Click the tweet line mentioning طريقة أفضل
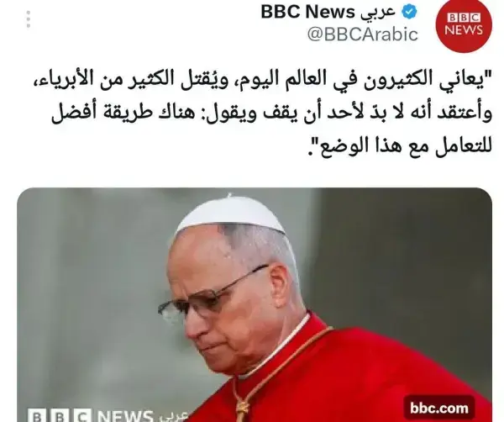 tap(271, 114)
